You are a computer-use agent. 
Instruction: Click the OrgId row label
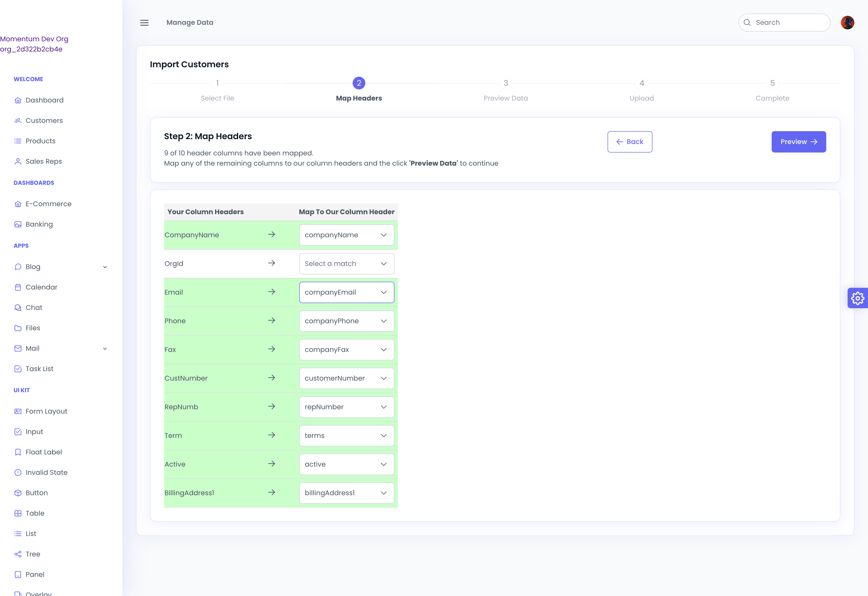(x=174, y=264)
